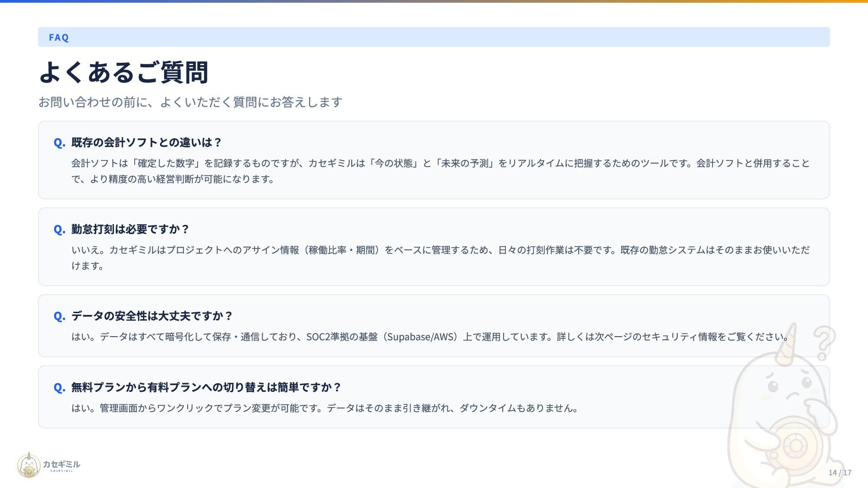This screenshot has width=868, height=488.
Task: Expand the 既存の会計ソフトとの違いは question
Action: click(x=146, y=142)
